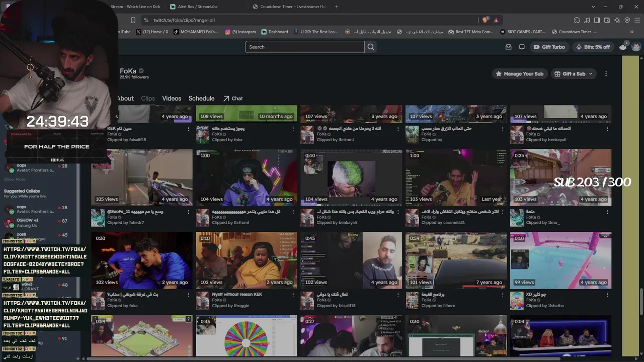Open options menu for clip clipped by lilhero
The height and width of the screenshot is (362, 644).
point(503,295)
